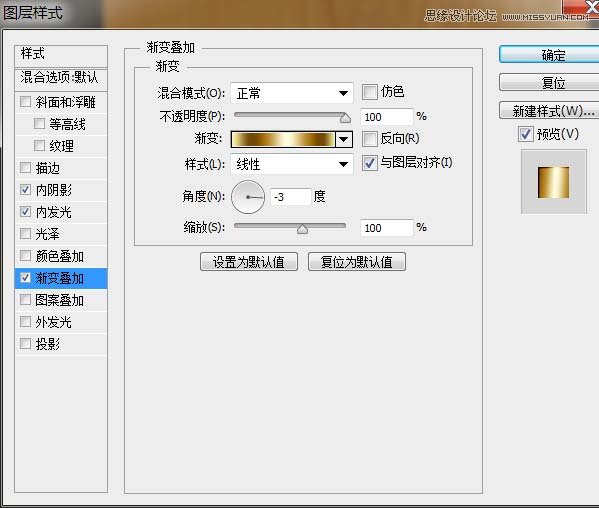This screenshot has width=599, height=508.
Task: Open the 混合模式 blend mode dropdown
Action: pyautogui.click(x=292, y=93)
